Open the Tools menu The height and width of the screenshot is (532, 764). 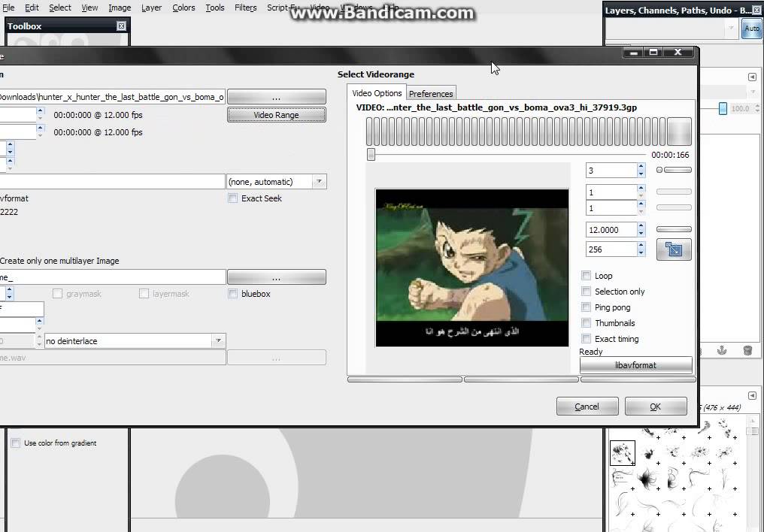pos(215,8)
